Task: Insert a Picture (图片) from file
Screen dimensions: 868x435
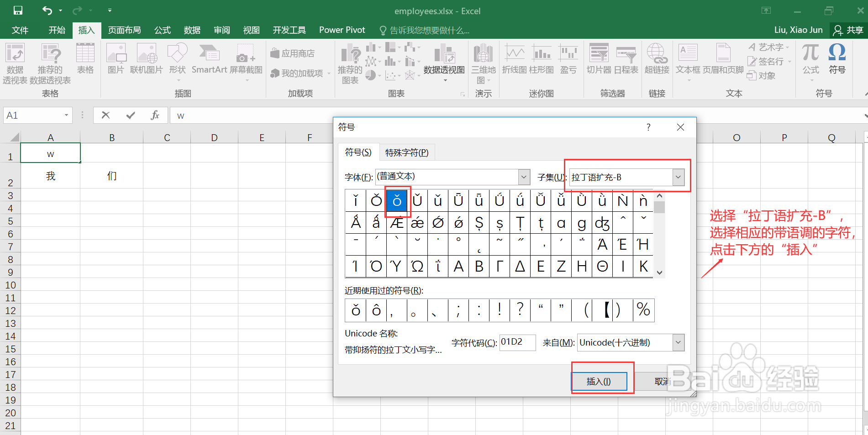Action: coord(116,59)
